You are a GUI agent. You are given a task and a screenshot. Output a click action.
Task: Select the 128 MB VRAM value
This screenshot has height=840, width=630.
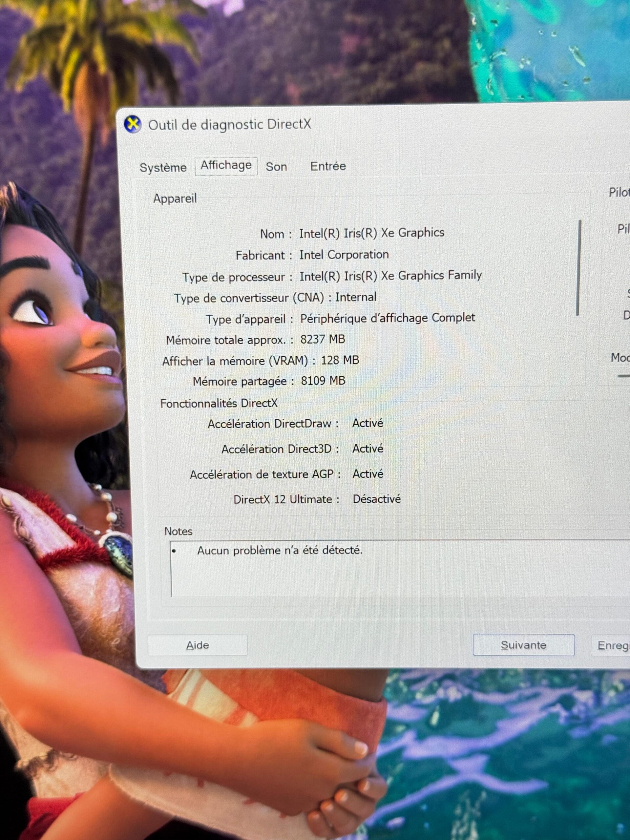tap(340, 360)
